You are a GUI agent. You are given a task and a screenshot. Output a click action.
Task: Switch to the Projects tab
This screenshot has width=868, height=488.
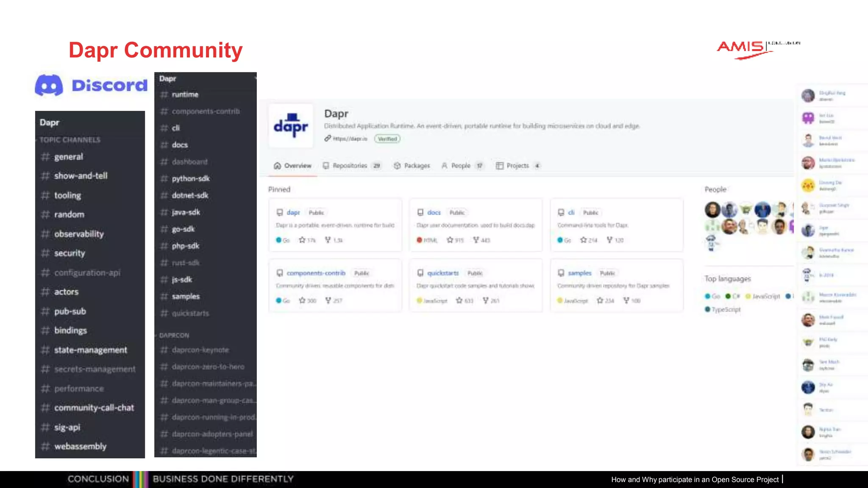point(518,166)
